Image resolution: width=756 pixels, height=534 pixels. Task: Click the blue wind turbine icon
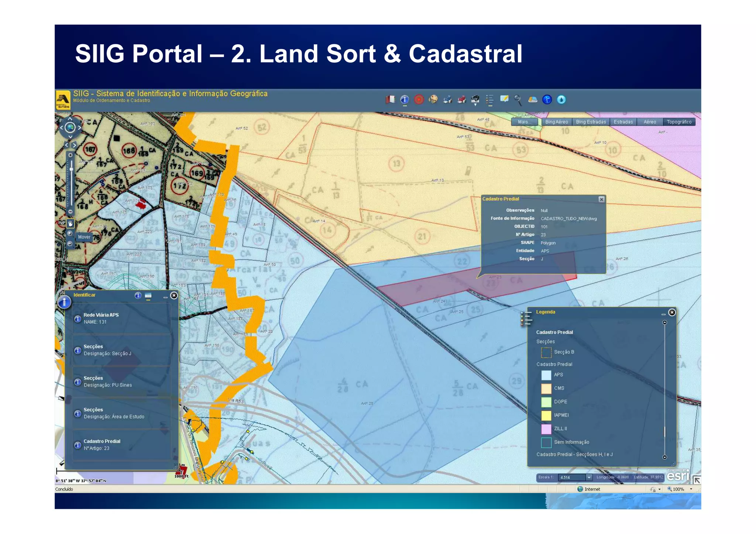click(547, 99)
